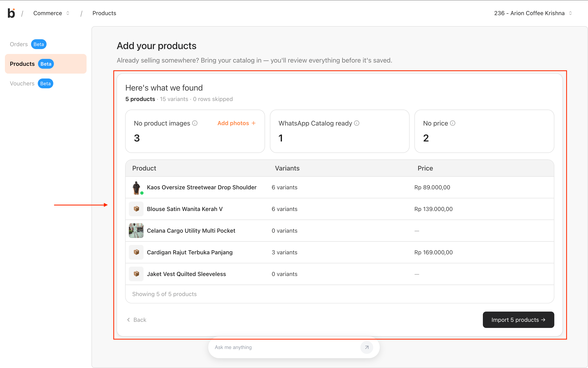
Task: Expand the 236 - Arion Coffee Krishna account selector
Action: (533, 13)
